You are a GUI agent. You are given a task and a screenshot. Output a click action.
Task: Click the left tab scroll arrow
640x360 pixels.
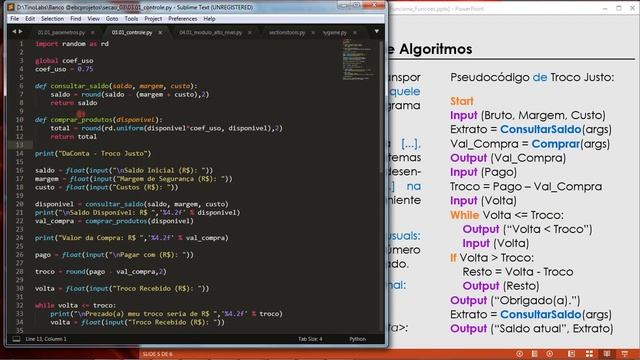coord(14,31)
